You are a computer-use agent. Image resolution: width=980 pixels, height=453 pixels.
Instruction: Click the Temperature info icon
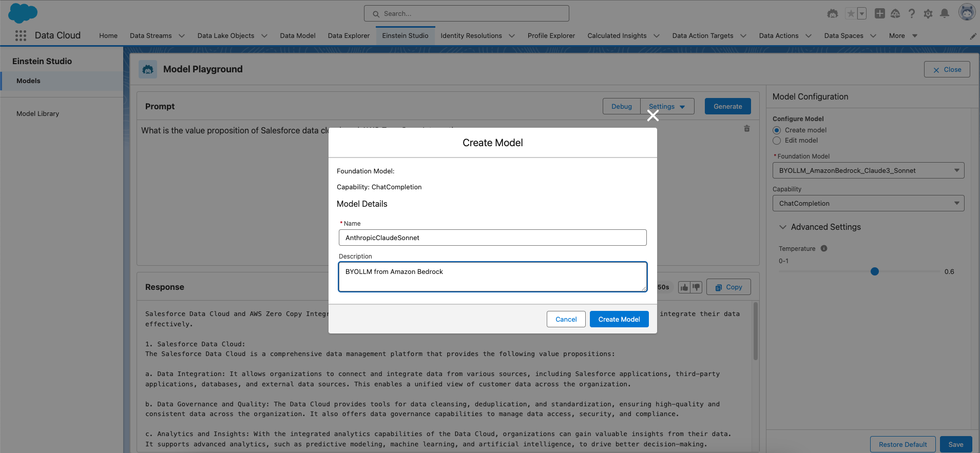click(824, 248)
